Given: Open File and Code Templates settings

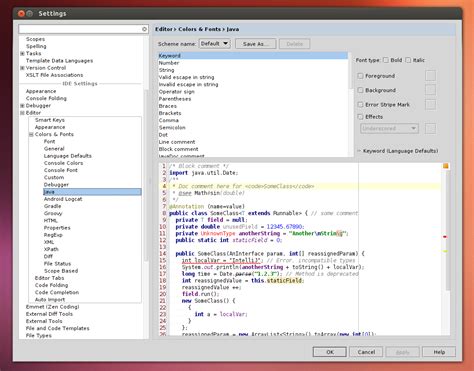Looking at the screenshot, I should pyautogui.click(x=58, y=328).
